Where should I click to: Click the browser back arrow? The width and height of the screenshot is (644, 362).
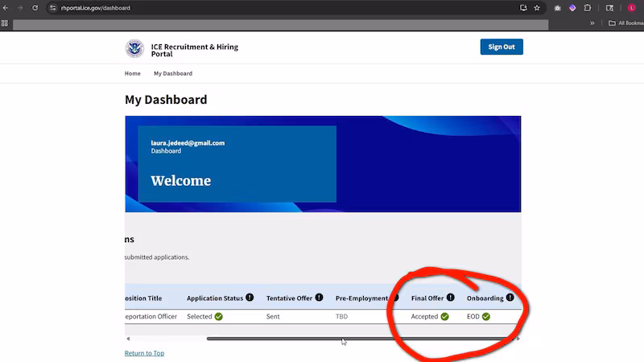[x=6, y=8]
